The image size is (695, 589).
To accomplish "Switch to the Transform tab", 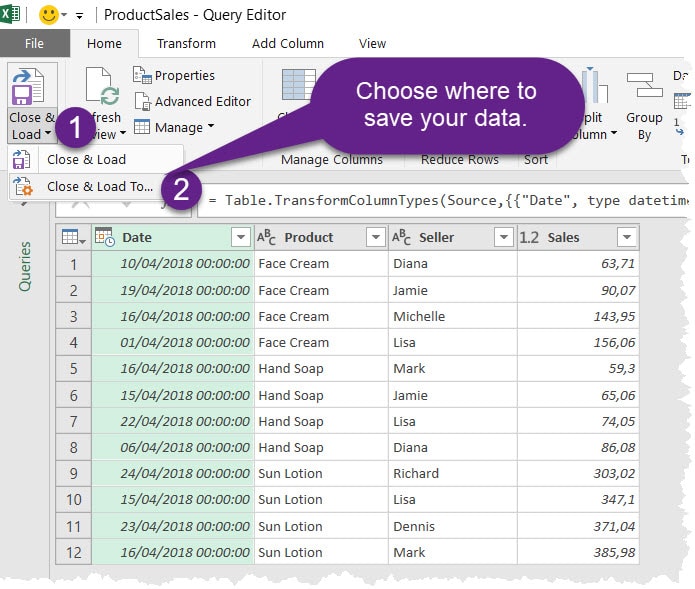I will click(x=186, y=43).
